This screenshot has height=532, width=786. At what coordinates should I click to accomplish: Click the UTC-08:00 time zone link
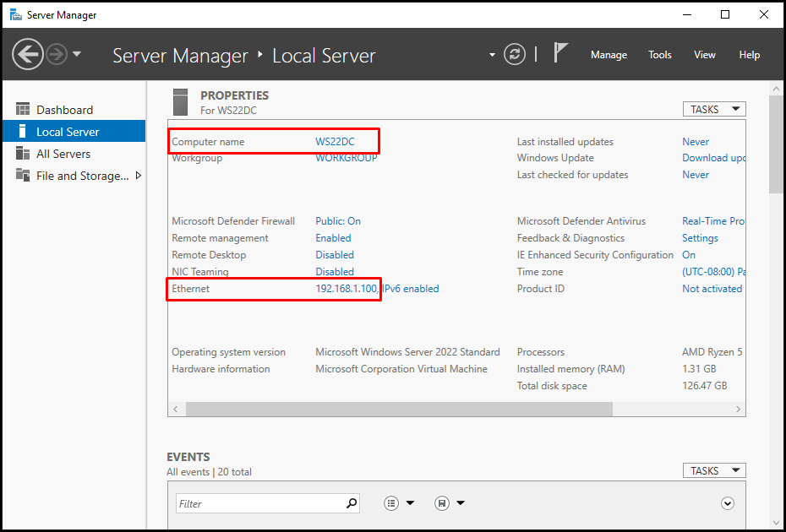click(x=714, y=272)
